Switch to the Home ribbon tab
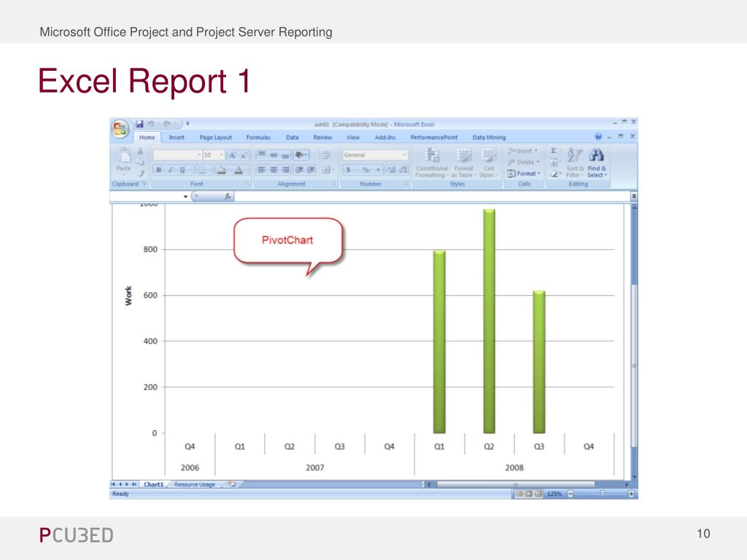The width and height of the screenshot is (747, 560). click(x=147, y=138)
